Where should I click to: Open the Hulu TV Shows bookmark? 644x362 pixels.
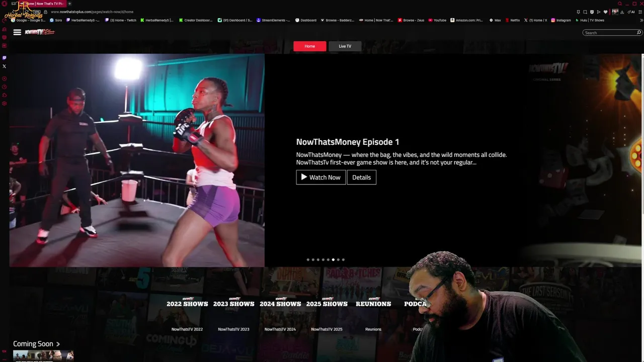click(590, 20)
